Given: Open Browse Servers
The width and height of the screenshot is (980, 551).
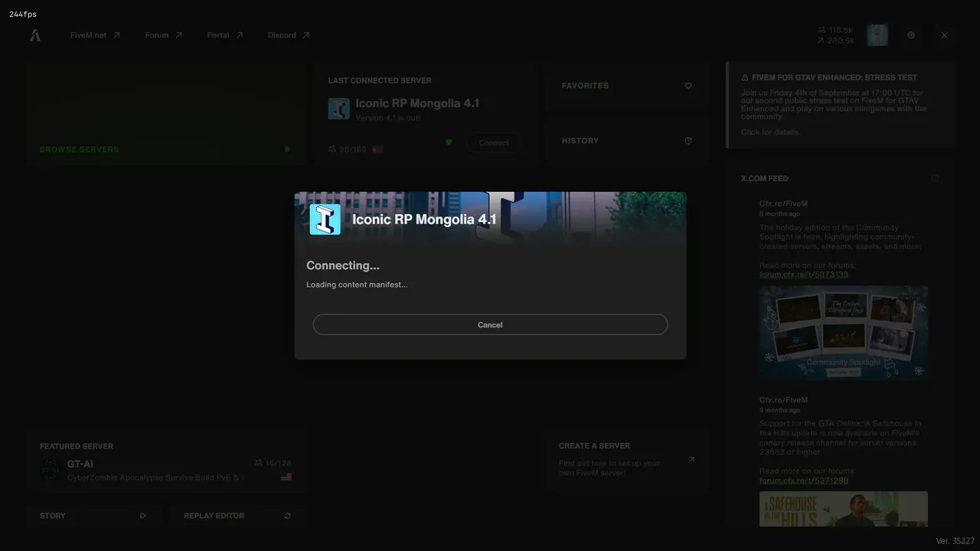Looking at the screenshot, I should 165,114.
